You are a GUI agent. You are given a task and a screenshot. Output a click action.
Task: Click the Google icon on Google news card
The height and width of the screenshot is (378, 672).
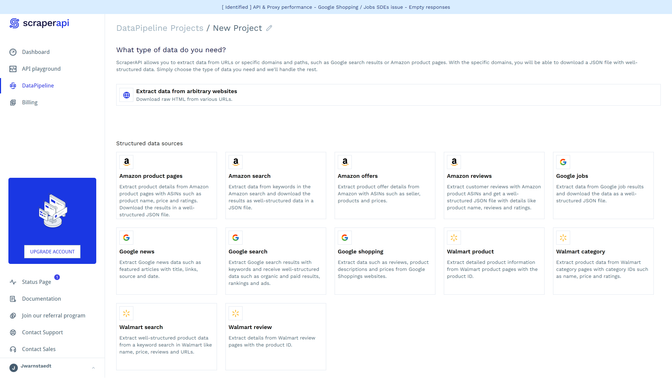coord(126,237)
